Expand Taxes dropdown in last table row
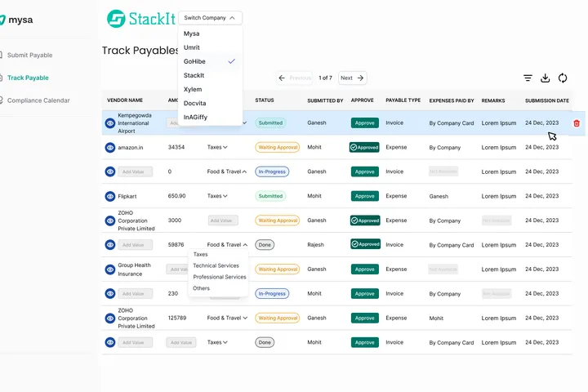 click(x=217, y=342)
